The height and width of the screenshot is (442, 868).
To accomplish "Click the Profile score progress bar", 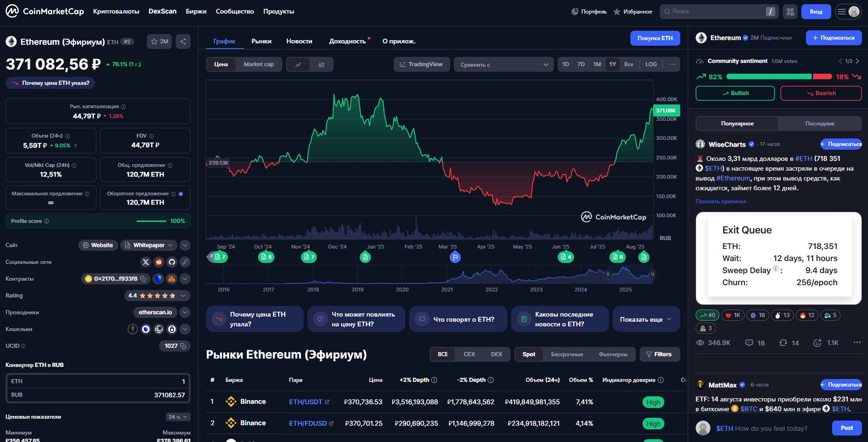I will (151, 221).
